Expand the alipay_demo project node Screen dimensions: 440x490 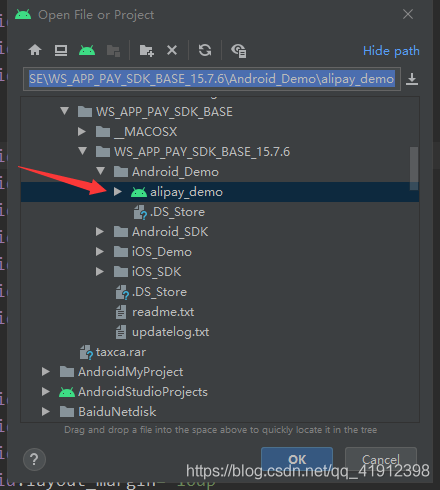point(117,192)
